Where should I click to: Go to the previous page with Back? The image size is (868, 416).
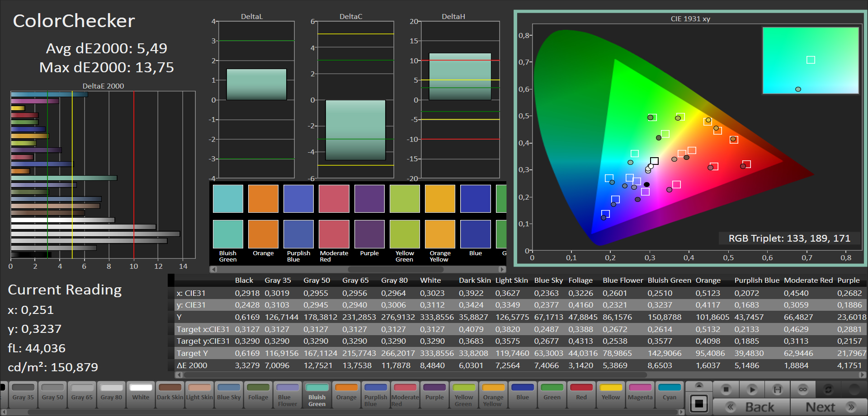click(x=752, y=407)
